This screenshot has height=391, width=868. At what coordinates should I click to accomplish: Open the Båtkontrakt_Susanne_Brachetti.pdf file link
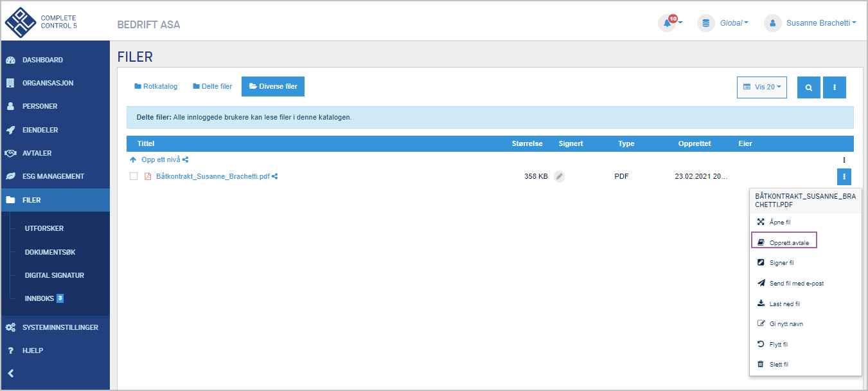pos(213,176)
